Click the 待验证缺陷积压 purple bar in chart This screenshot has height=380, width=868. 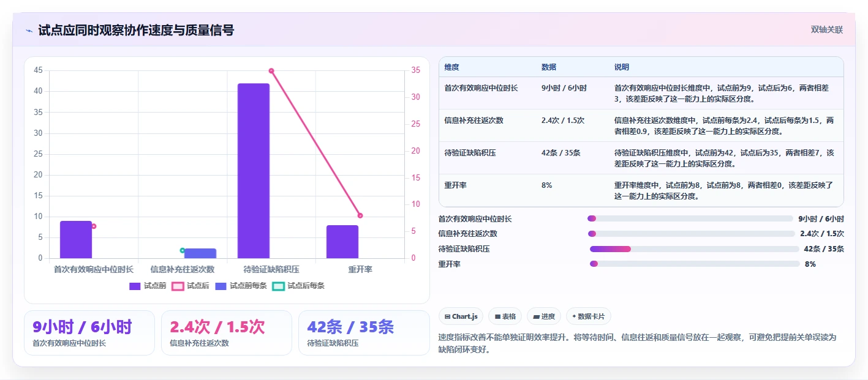(x=254, y=171)
